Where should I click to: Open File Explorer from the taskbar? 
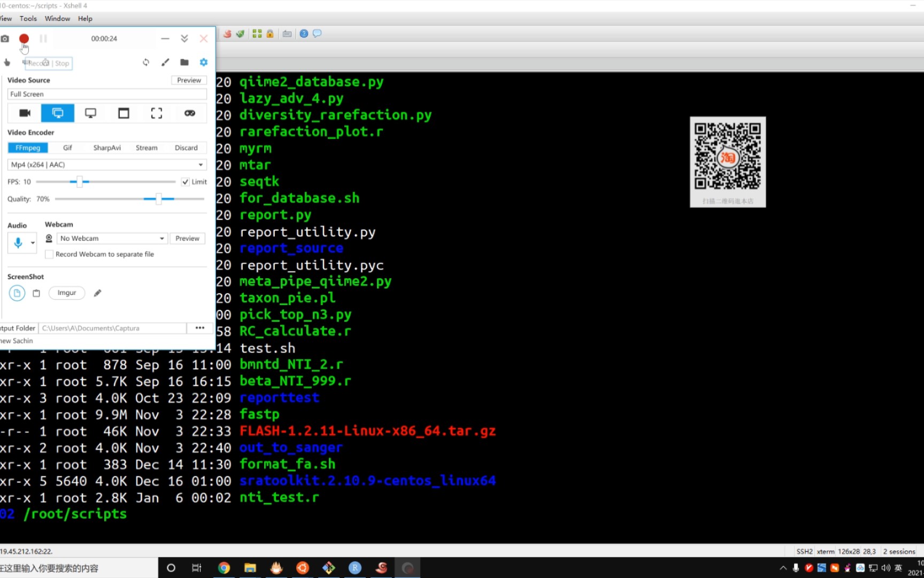coord(250,568)
